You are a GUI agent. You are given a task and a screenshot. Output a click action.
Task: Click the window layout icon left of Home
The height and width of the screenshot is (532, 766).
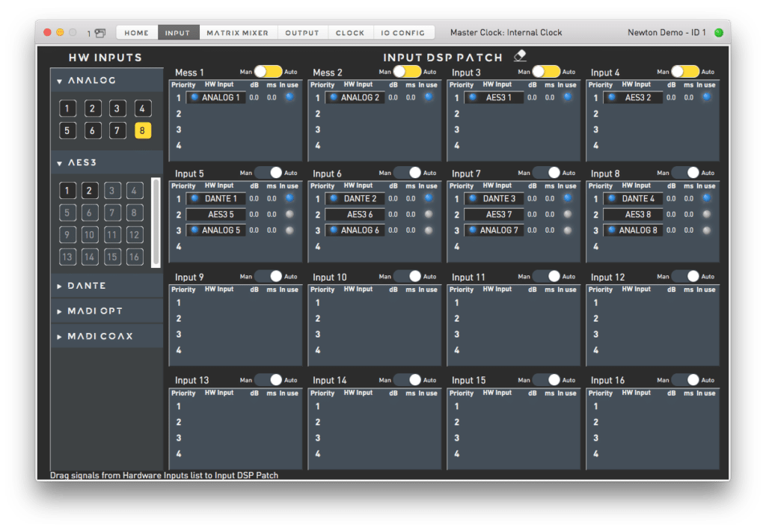click(x=100, y=33)
